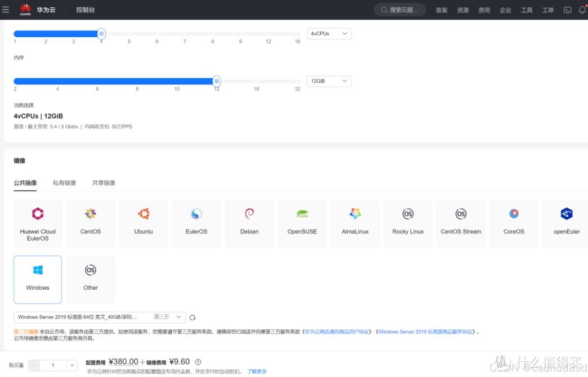Select the Debian image icon
The width and height of the screenshot is (588, 377).
(x=249, y=223)
